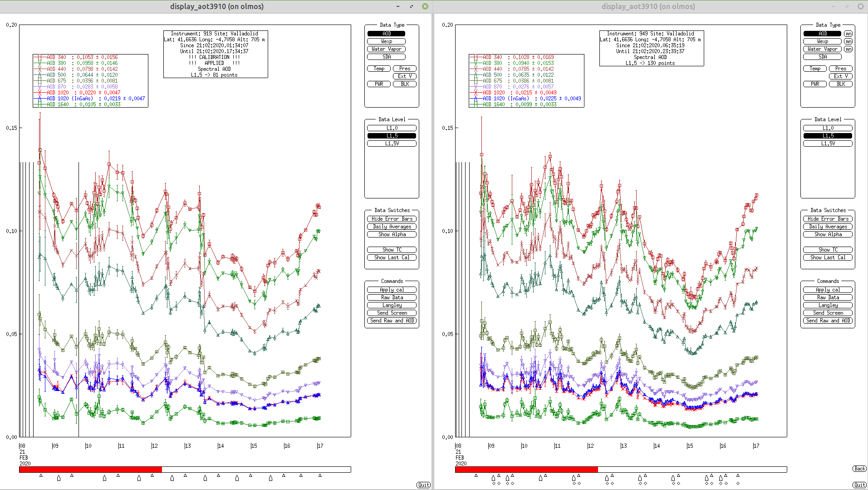This screenshot has height=490, width=868.
Task: Toggle Daily Averages in right window
Action: 828,227
